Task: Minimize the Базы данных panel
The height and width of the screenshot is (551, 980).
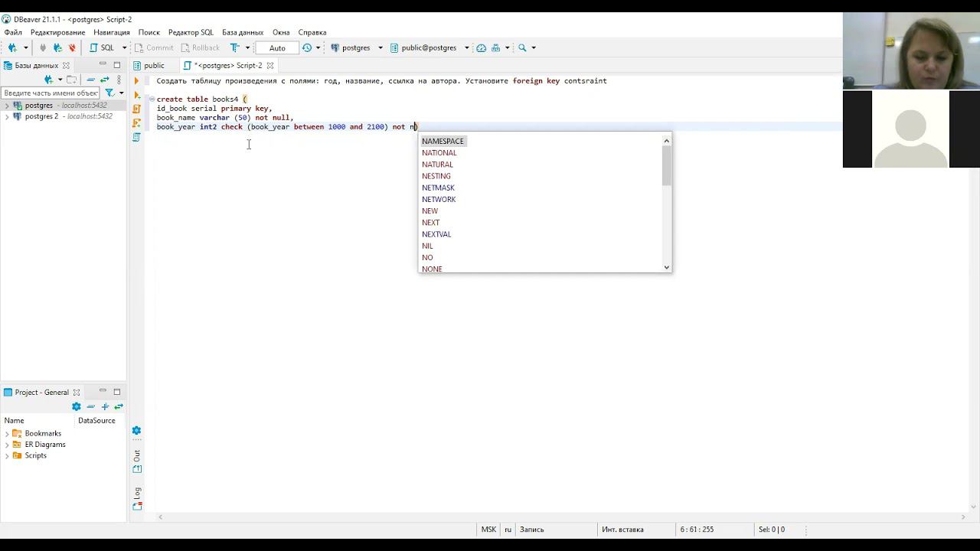Action: [103, 65]
